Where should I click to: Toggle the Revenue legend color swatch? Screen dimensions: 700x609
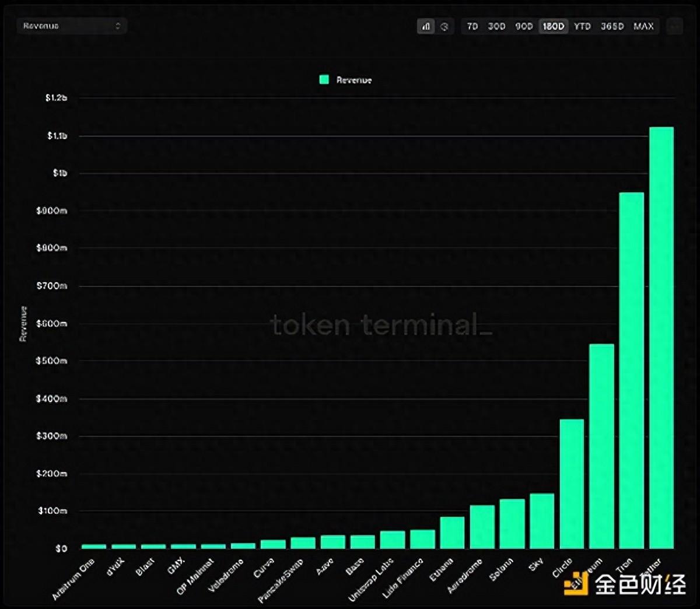click(x=324, y=79)
